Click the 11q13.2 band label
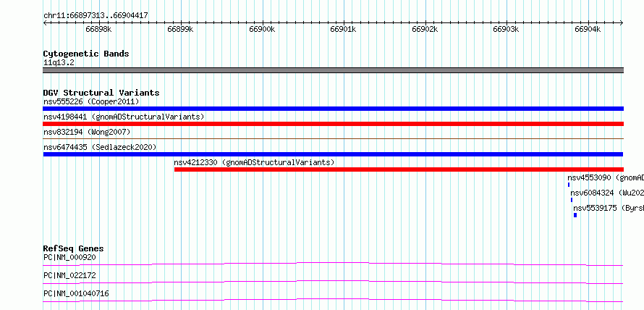 [x=59, y=63]
